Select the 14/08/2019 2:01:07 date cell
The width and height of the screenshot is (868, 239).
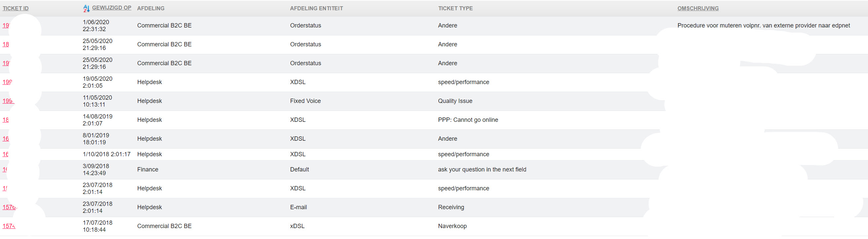[x=97, y=120]
